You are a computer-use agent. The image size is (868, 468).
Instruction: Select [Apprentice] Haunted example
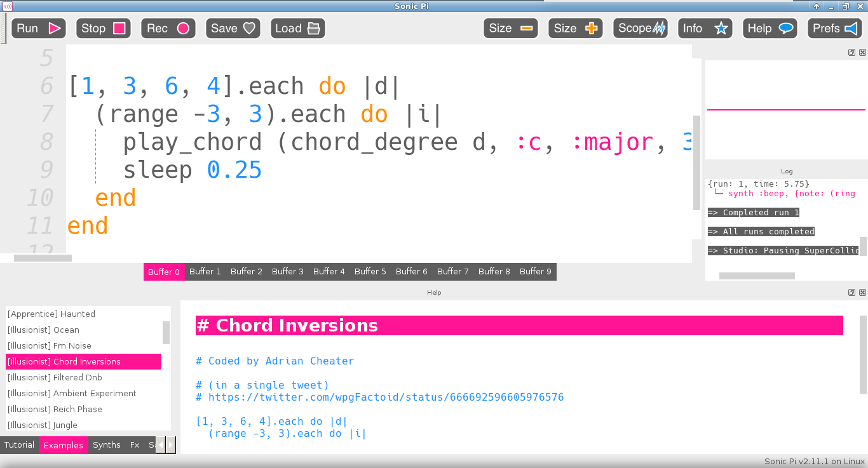pos(83,314)
